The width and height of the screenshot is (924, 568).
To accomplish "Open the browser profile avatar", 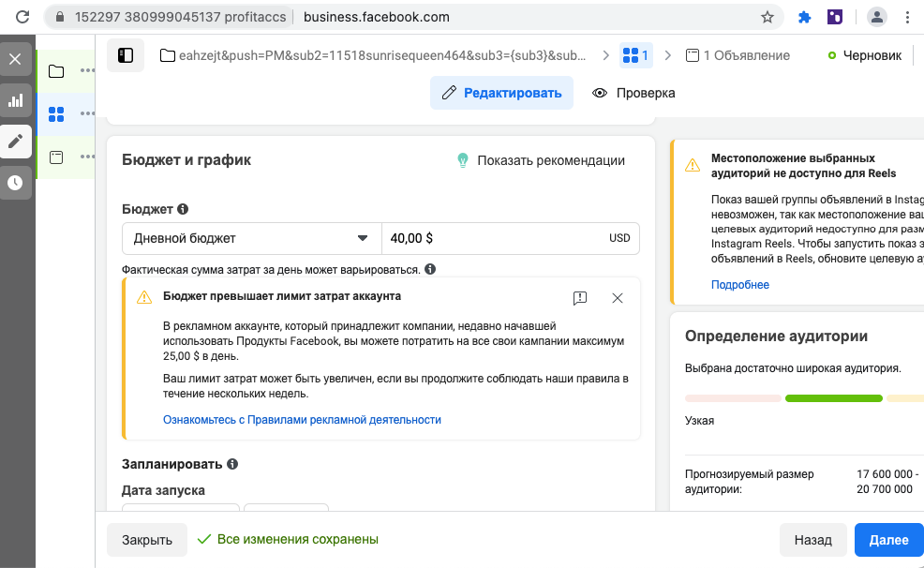I will tap(877, 17).
